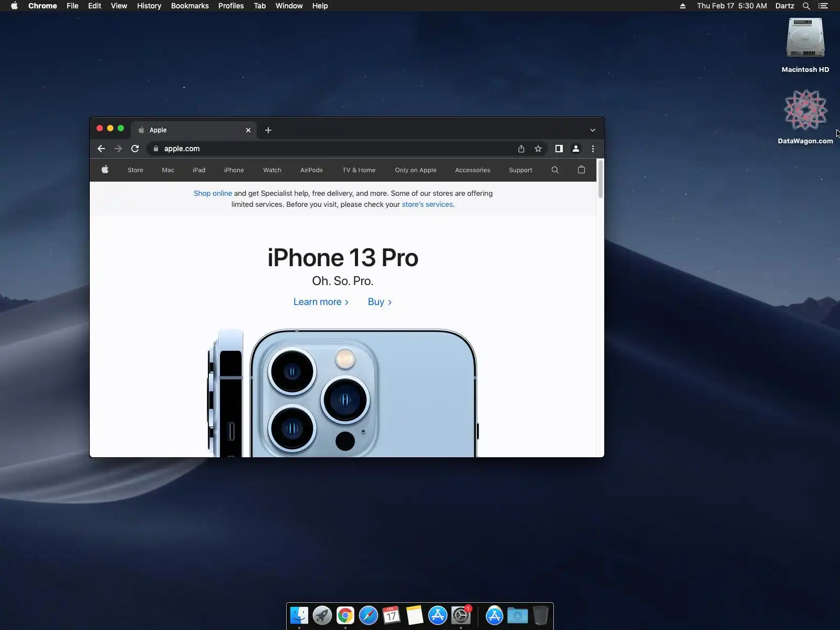The width and height of the screenshot is (840, 630).
Task: Visit the Only on Apple section
Action: coord(416,170)
